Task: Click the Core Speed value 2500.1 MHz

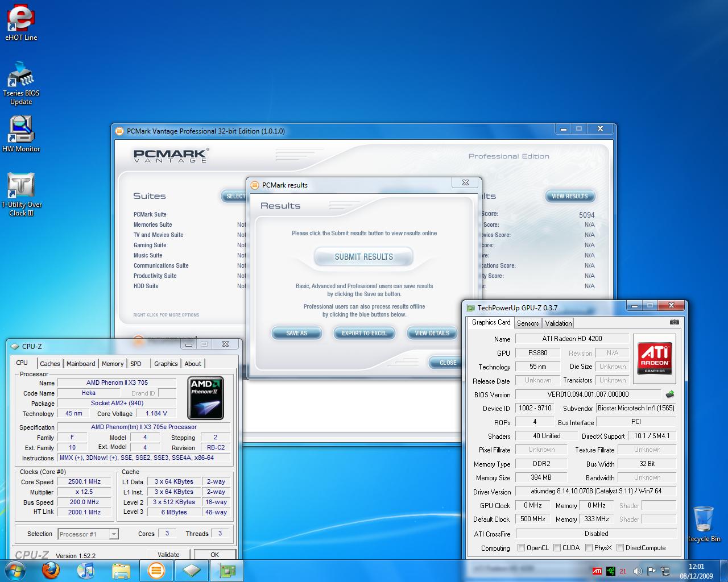Action: [84, 481]
